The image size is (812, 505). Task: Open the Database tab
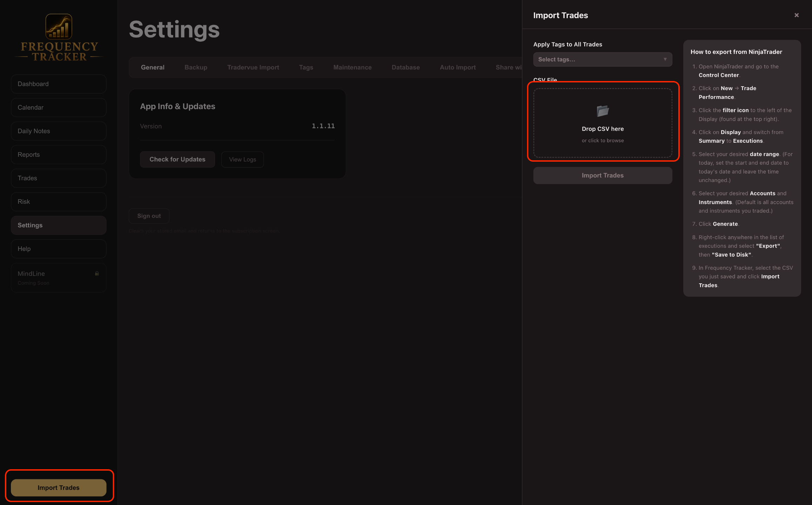tap(406, 67)
